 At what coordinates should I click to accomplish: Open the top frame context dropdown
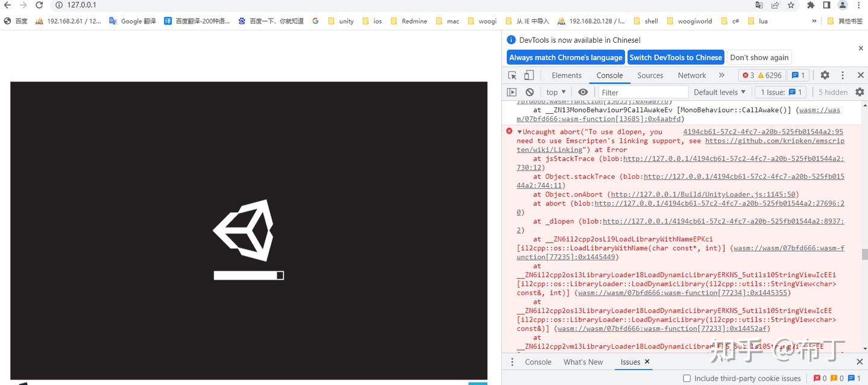555,92
